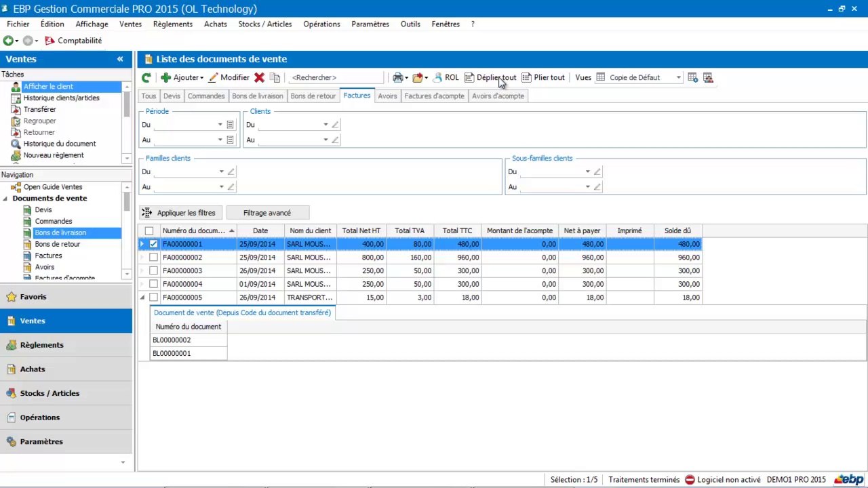
Task: Check the FA00000004 row checkbox
Action: (x=153, y=284)
